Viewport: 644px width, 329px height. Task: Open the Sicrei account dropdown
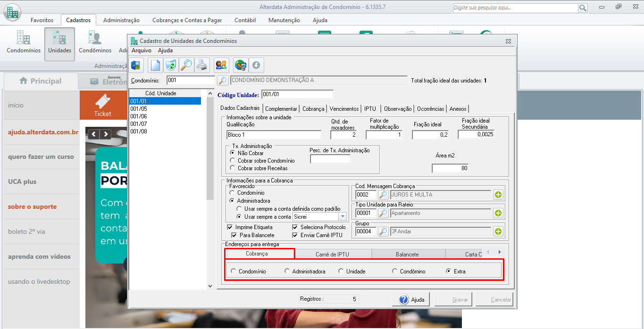coord(343,217)
